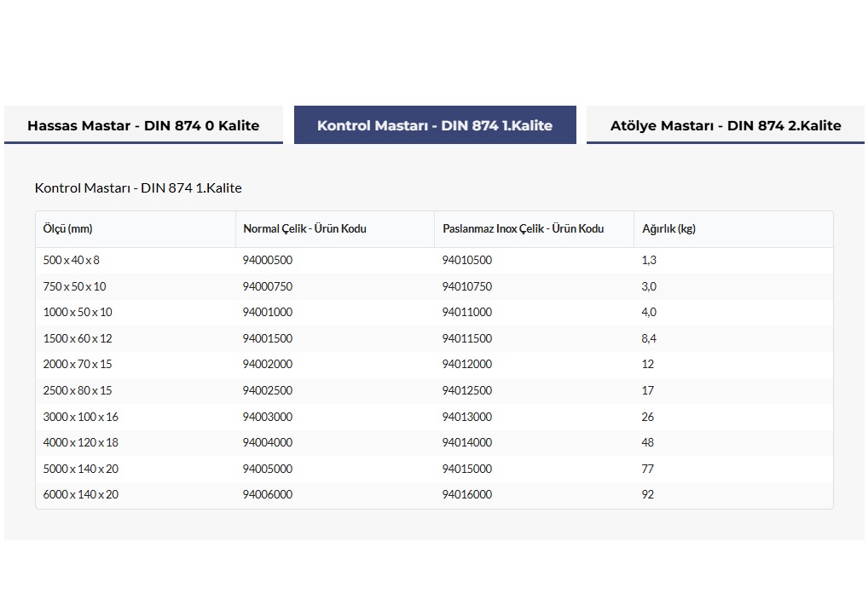Select the 1500 x 60 x 12 row
The image size is (868, 605).
pyautogui.click(x=78, y=339)
